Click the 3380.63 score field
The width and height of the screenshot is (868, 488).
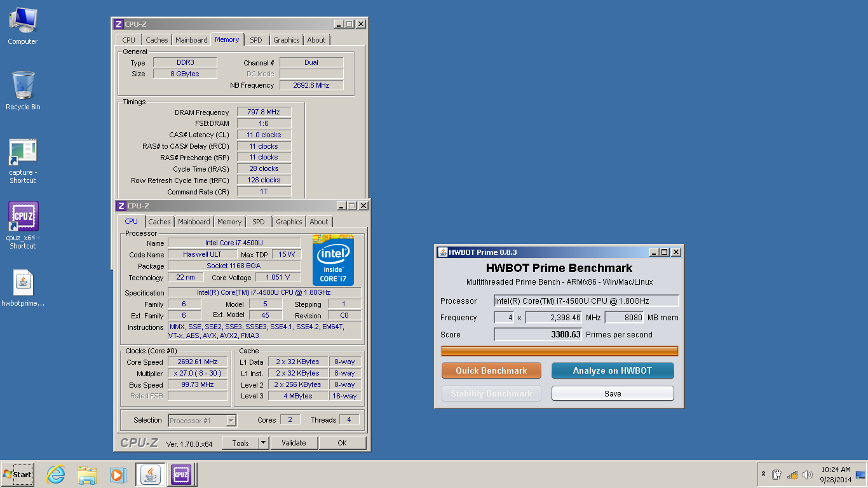[x=538, y=334]
